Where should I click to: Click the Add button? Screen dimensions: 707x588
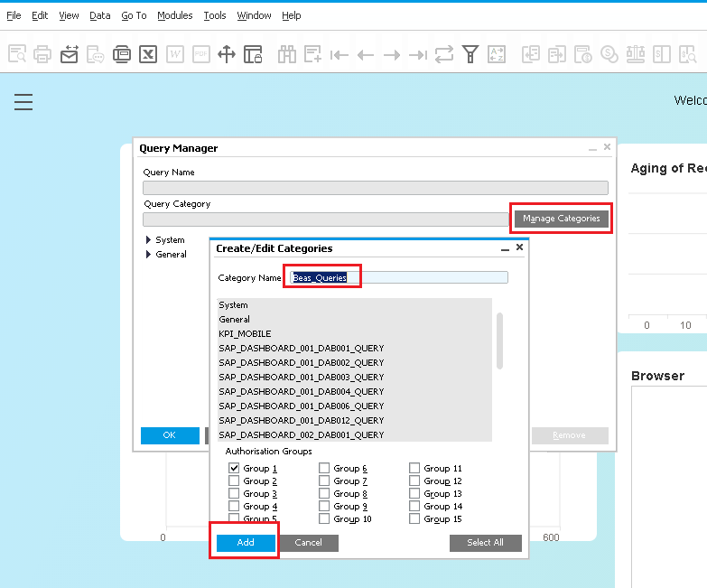246,543
